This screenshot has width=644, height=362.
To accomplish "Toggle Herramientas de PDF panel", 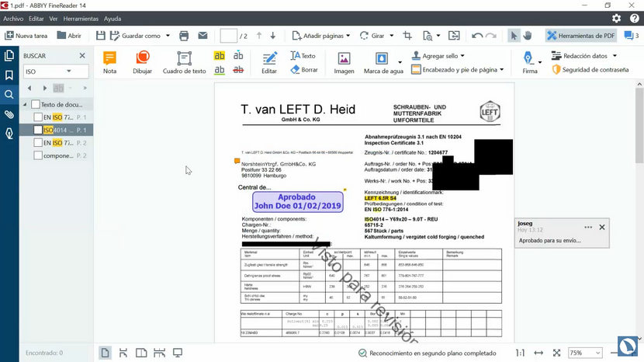I will pos(581,36).
